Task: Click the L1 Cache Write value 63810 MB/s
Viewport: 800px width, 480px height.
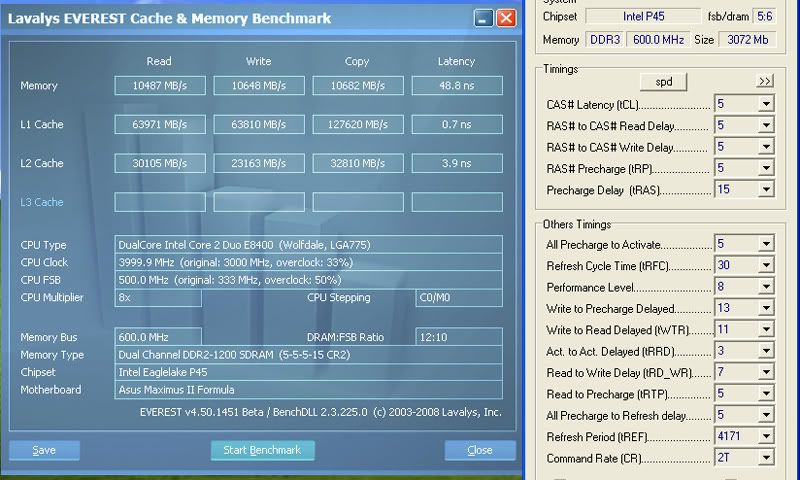Action: point(259,124)
